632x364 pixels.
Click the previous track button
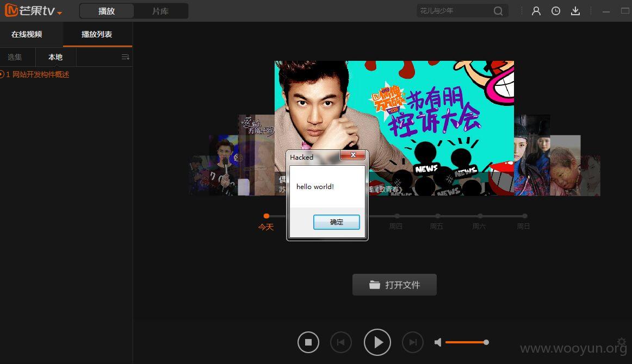point(341,342)
